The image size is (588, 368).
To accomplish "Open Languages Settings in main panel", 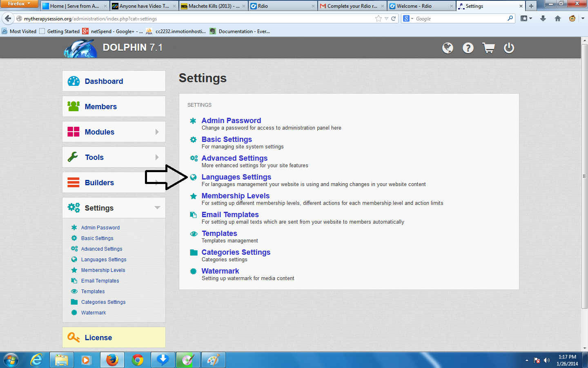I will 236,177.
